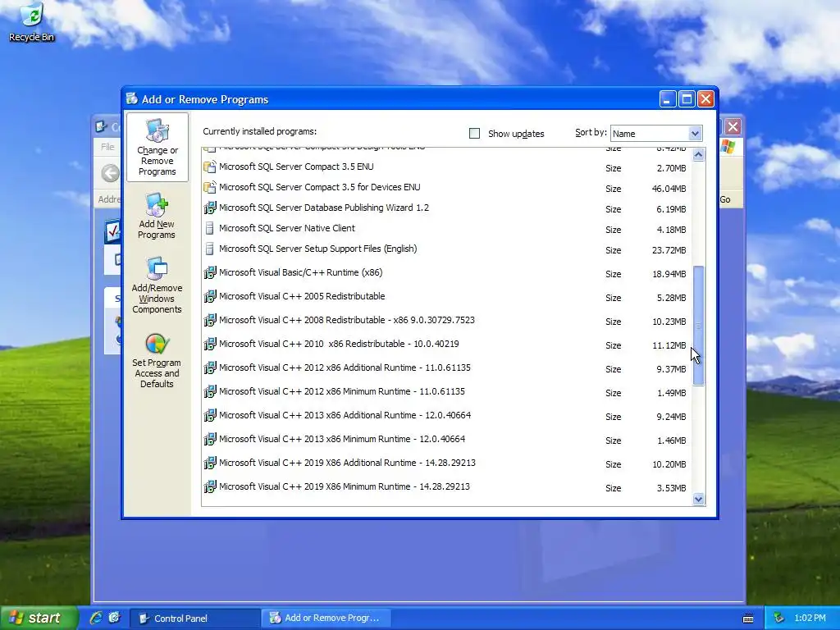
Task: Launch Internet Explorer from Quick Launch
Action: tap(96, 618)
